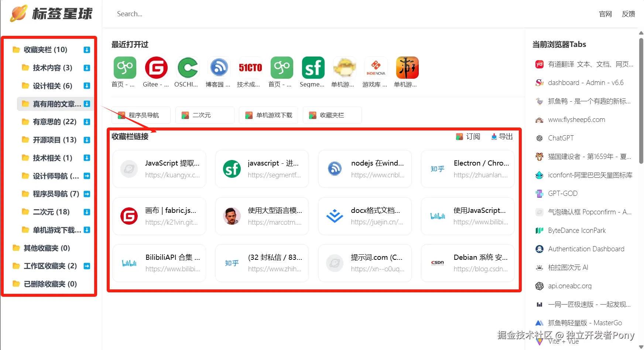Click the ChatGPT favicon in browser tabs

539,138
